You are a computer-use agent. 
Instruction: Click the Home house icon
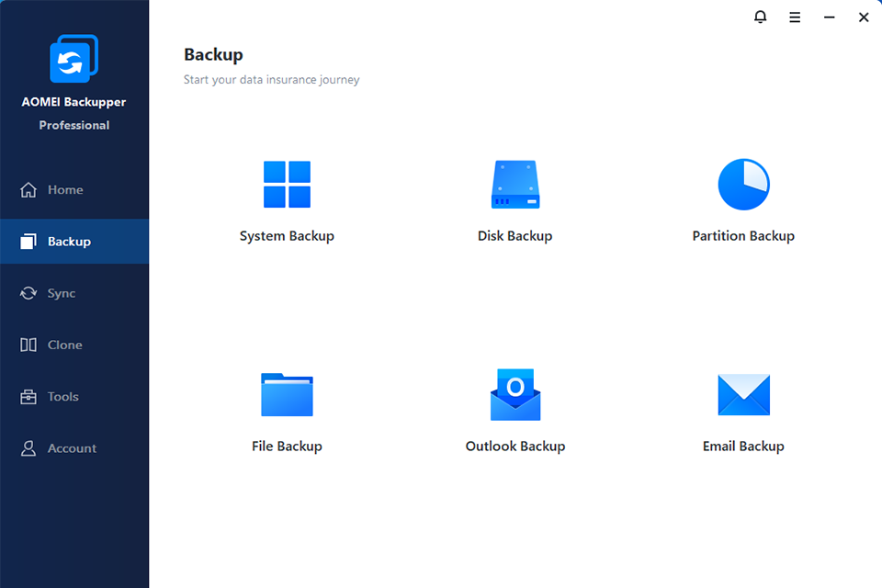(x=28, y=189)
